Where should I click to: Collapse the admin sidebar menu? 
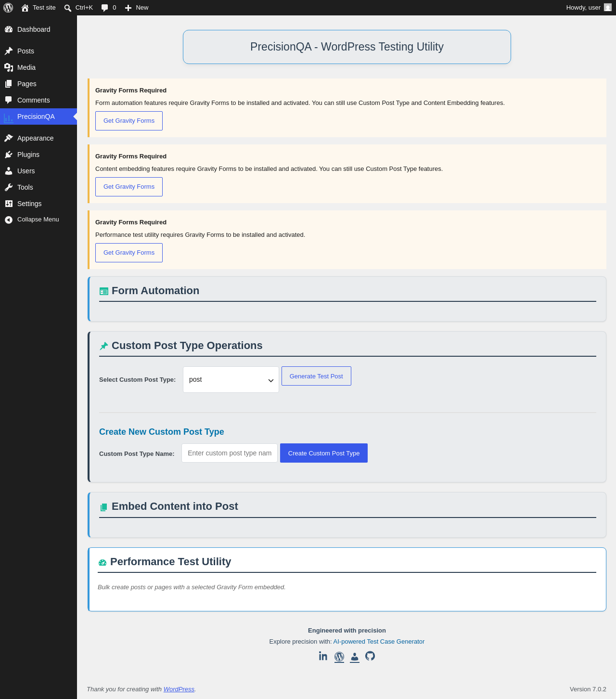point(32,220)
